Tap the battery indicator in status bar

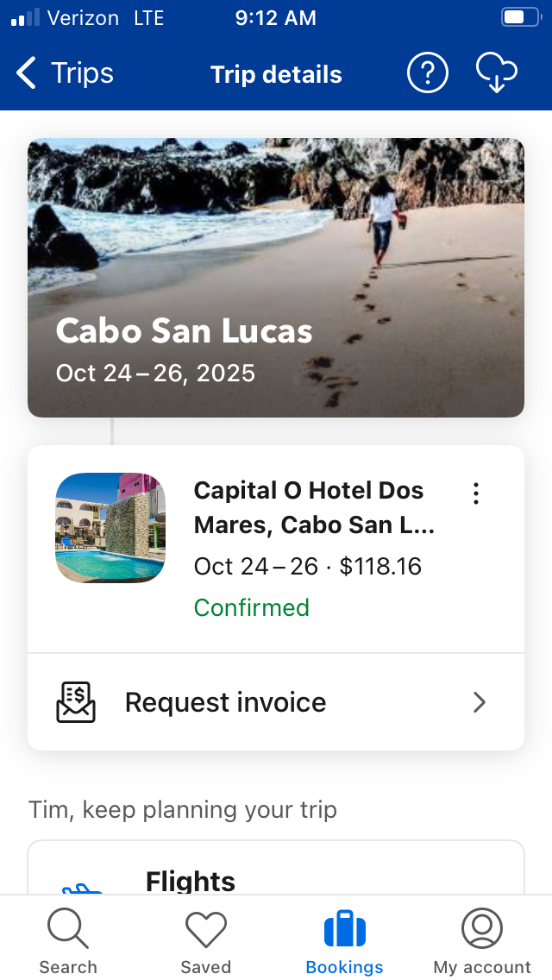(520, 17)
